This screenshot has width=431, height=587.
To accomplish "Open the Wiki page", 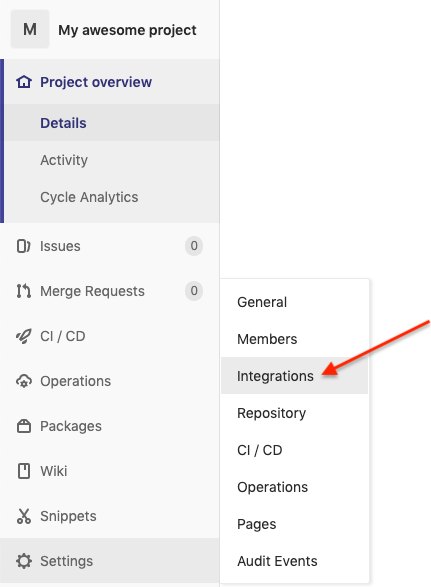I will pos(54,471).
